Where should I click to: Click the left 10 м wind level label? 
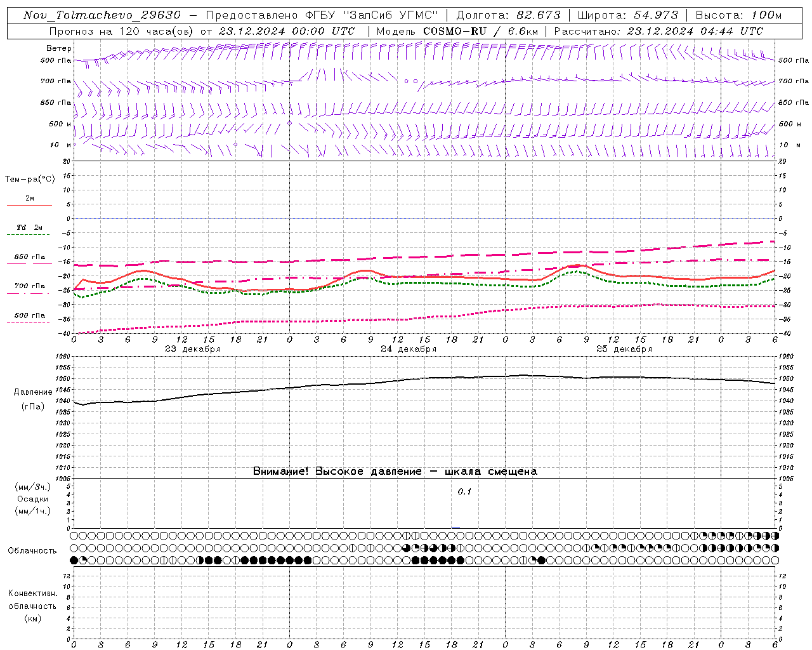point(60,145)
